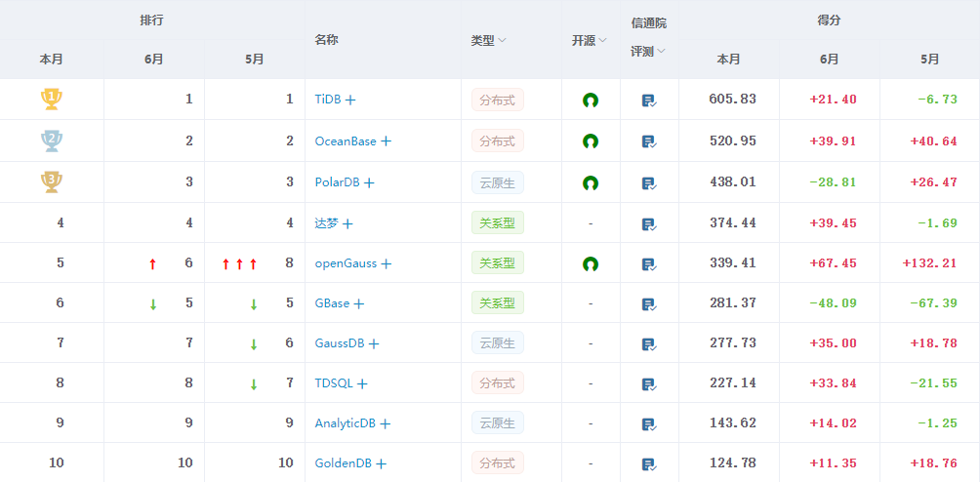Click the plus icon next to TDSQL
Image resolution: width=980 pixels, height=482 pixels.
click(x=362, y=384)
